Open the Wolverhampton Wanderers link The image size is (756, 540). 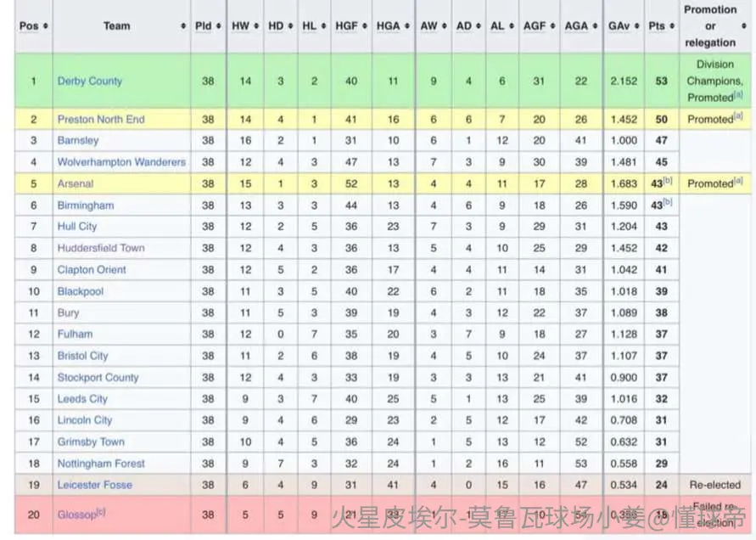point(121,162)
